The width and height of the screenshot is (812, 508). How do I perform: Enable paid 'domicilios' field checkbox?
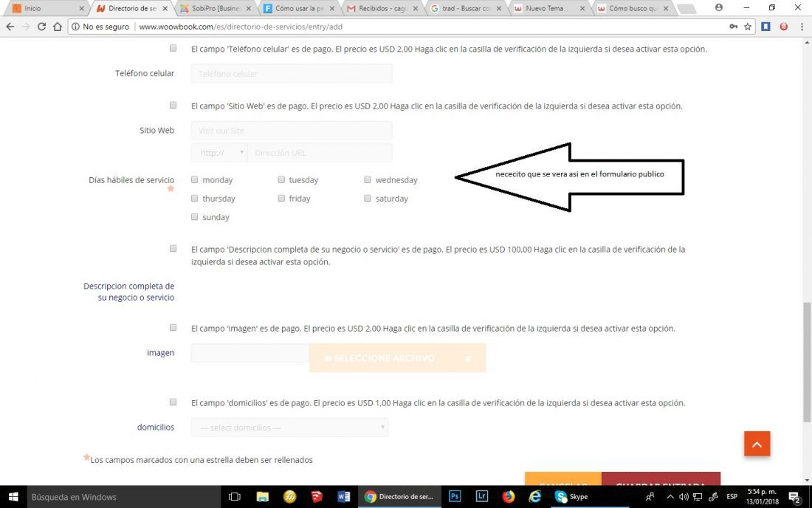[x=173, y=402]
